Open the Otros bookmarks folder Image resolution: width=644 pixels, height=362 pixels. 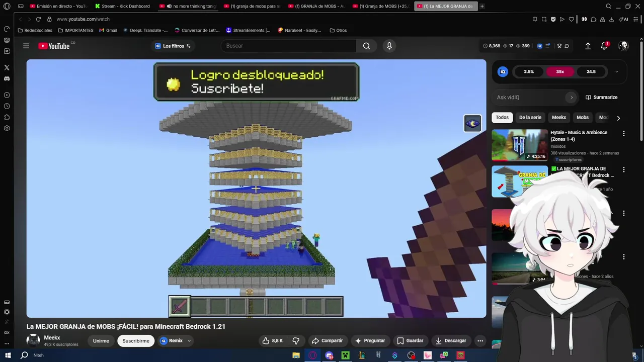[338, 30]
